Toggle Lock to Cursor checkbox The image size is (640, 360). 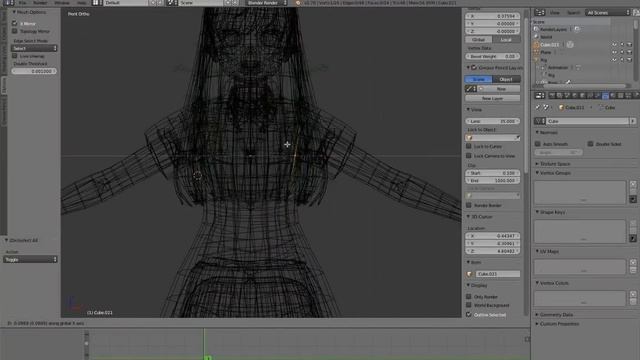pos(469,146)
